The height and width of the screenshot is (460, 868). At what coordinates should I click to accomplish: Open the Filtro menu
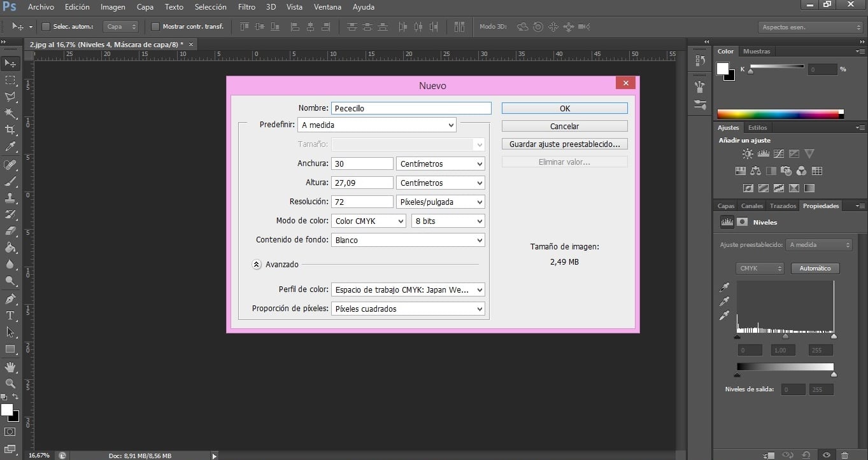tap(246, 7)
